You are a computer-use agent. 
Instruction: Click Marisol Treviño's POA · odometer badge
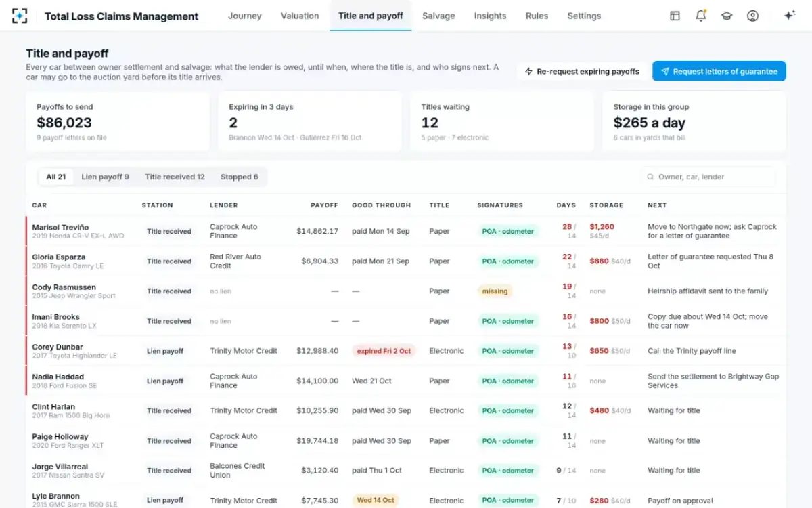(x=508, y=231)
